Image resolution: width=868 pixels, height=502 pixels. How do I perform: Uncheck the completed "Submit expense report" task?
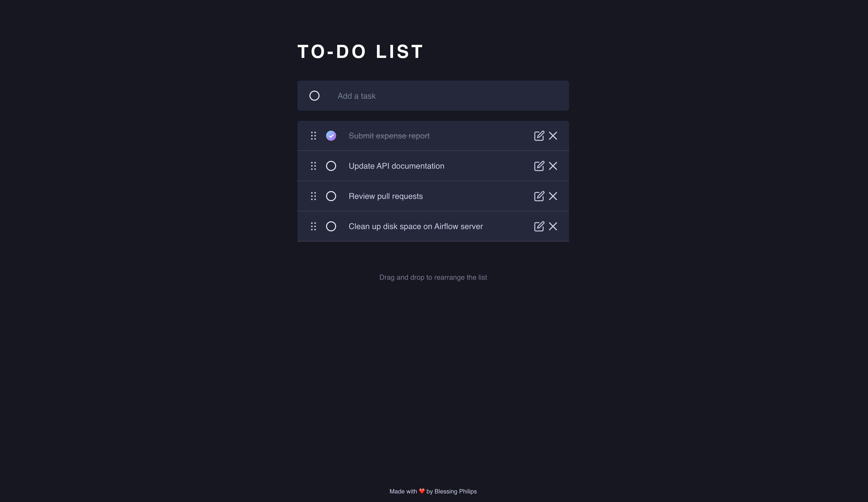331,135
